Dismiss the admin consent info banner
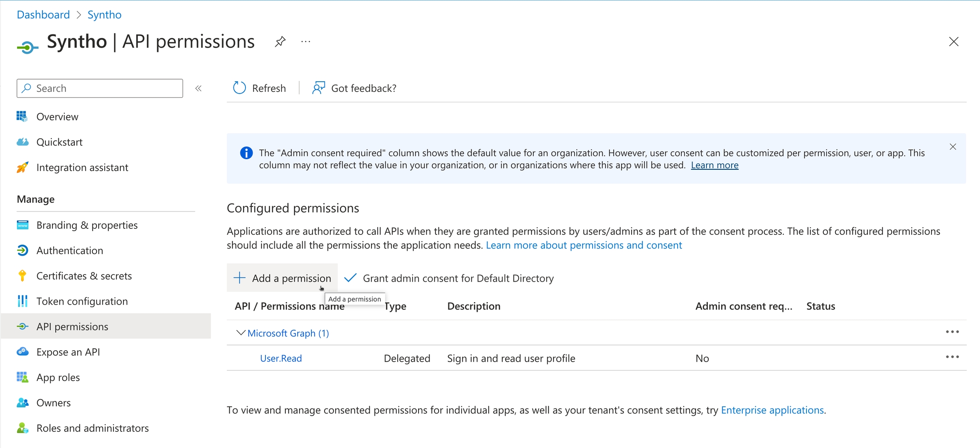 [952, 147]
